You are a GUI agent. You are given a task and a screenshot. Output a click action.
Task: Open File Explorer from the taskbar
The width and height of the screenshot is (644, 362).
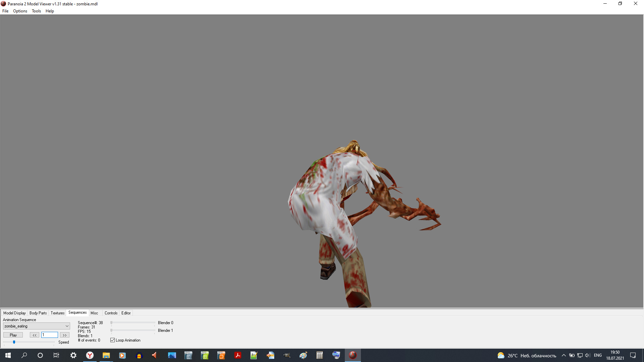(x=106, y=355)
